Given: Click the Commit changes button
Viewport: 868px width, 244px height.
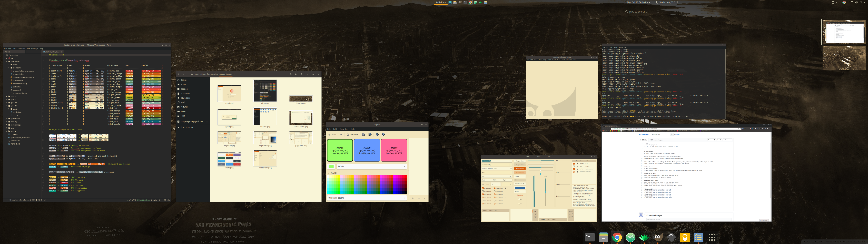Looking at the screenshot, I should (x=654, y=215).
